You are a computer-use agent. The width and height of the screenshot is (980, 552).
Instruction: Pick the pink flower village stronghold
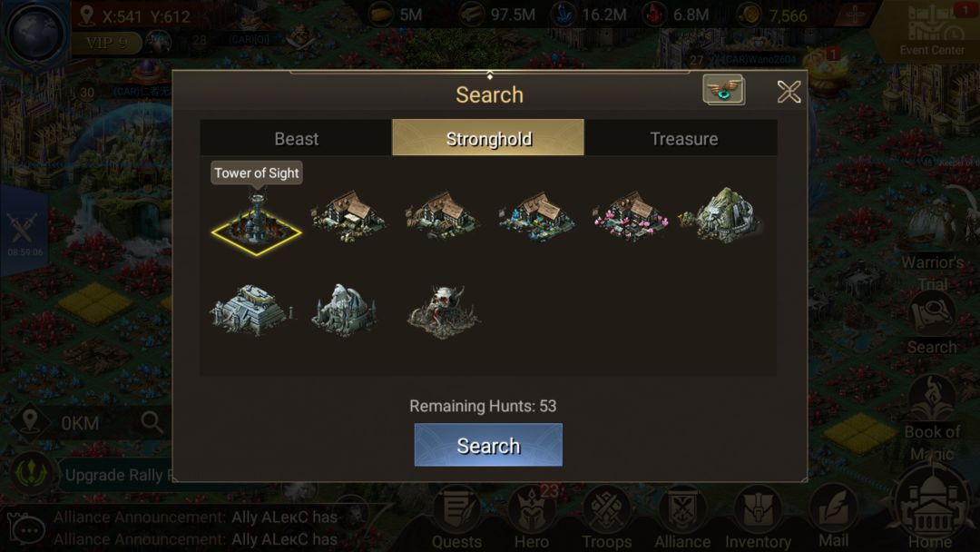click(630, 217)
